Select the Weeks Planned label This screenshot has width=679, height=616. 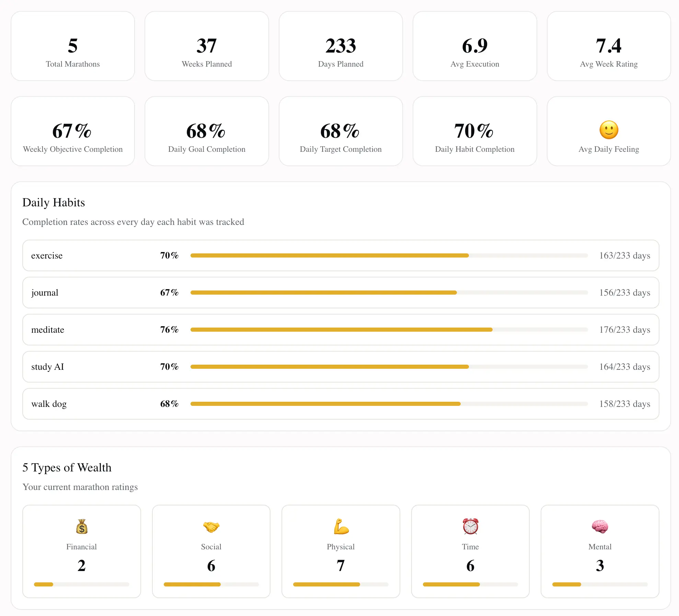pos(207,64)
